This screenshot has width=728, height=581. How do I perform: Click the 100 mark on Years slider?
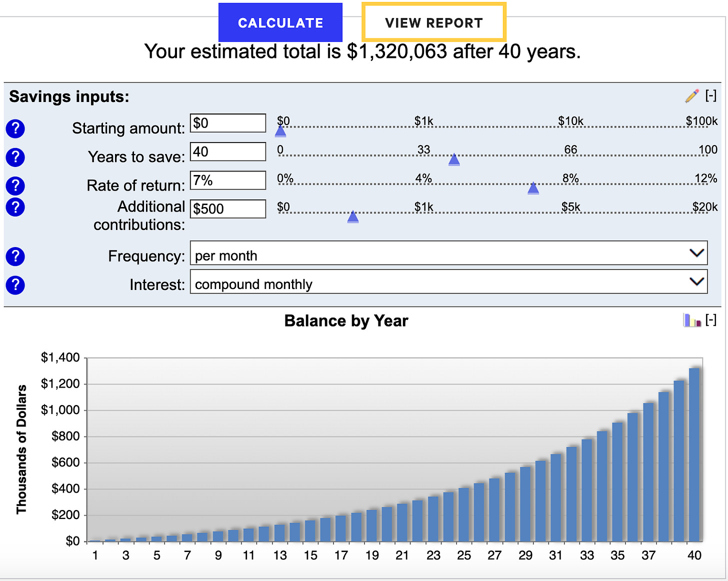[708, 149]
